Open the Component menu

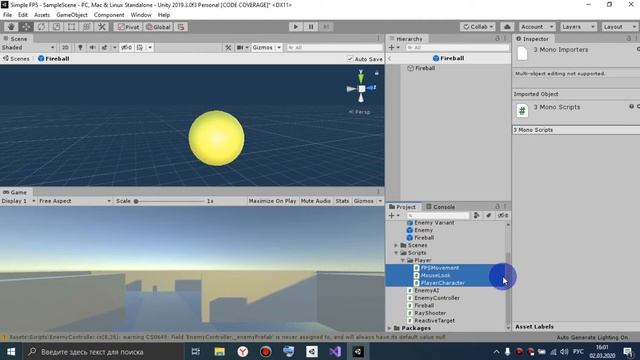point(109,15)
